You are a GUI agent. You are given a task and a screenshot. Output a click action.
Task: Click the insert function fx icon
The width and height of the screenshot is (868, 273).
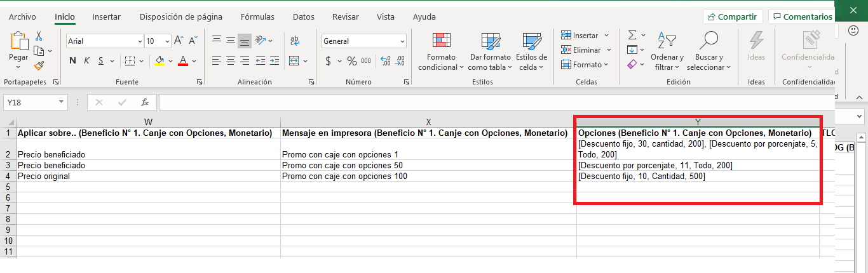point(144,102)
